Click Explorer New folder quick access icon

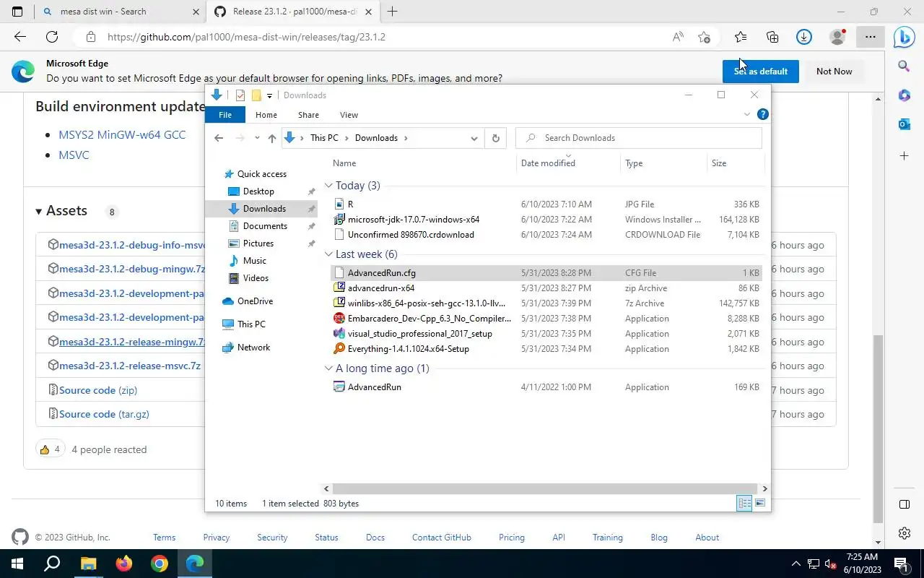(x=256, y=95)
